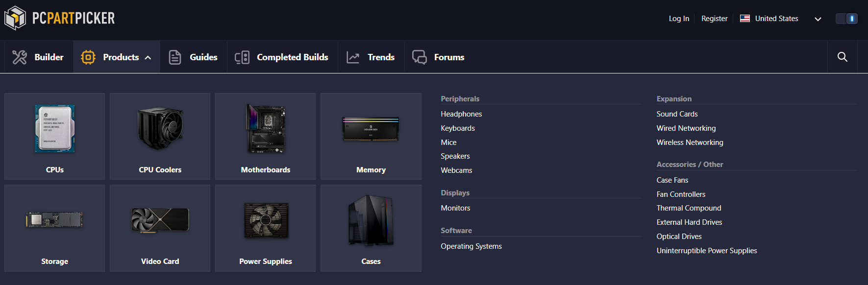Click the United States flag icon
Image resolution: width=868 pixels, height=285 pixels.
745,19
